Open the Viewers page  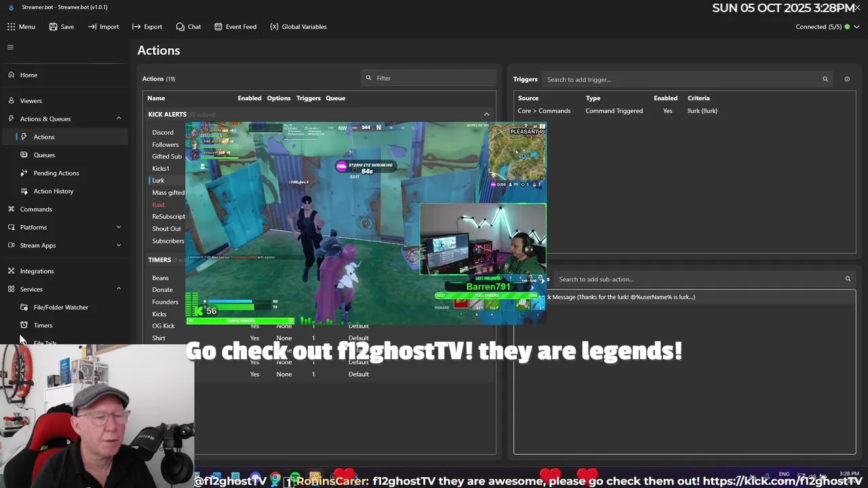point(31,100)
